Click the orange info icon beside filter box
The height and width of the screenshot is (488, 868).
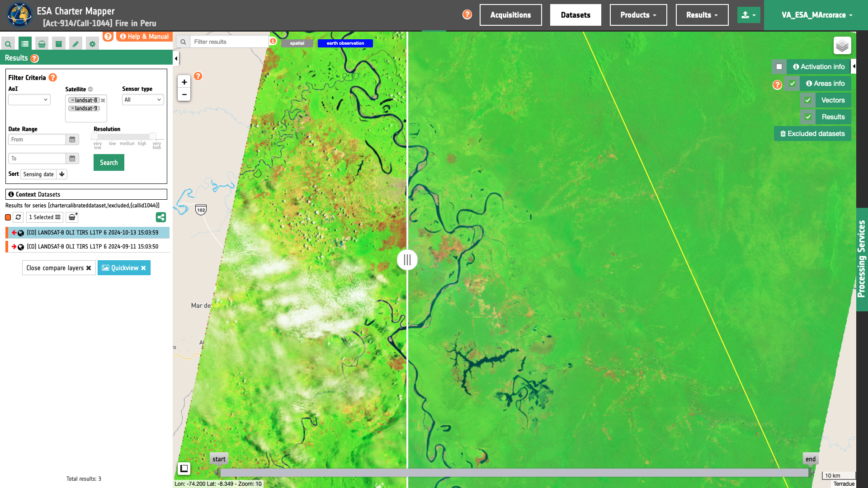[x=273, y=41]
